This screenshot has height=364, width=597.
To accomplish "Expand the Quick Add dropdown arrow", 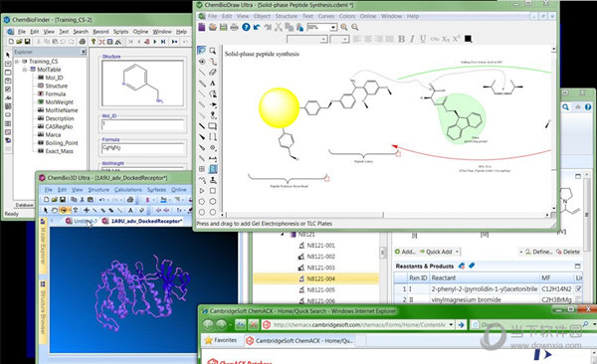I will (457, 252).
